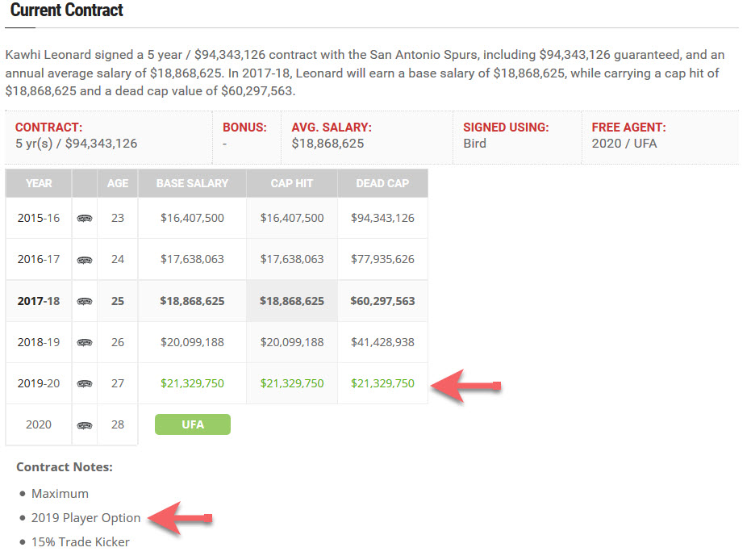Click the team logo in the 2015-16 row
Image resolution: width=751 pixels, height=560 pixels.
85,218
